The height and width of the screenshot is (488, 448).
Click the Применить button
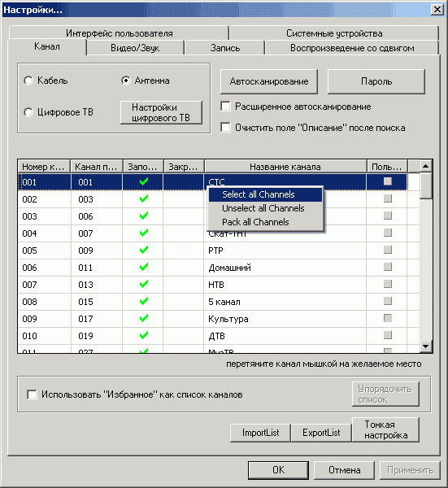click(x=410, y=470)
